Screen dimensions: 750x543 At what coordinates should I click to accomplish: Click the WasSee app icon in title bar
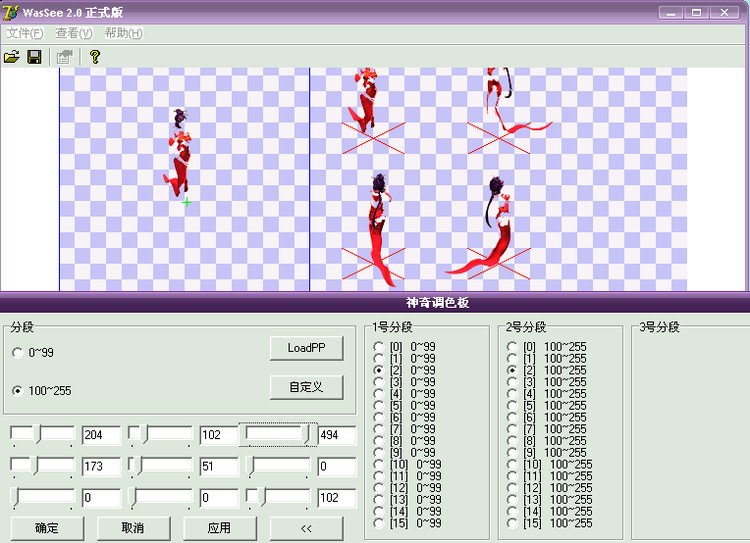(x=11, y=12)
